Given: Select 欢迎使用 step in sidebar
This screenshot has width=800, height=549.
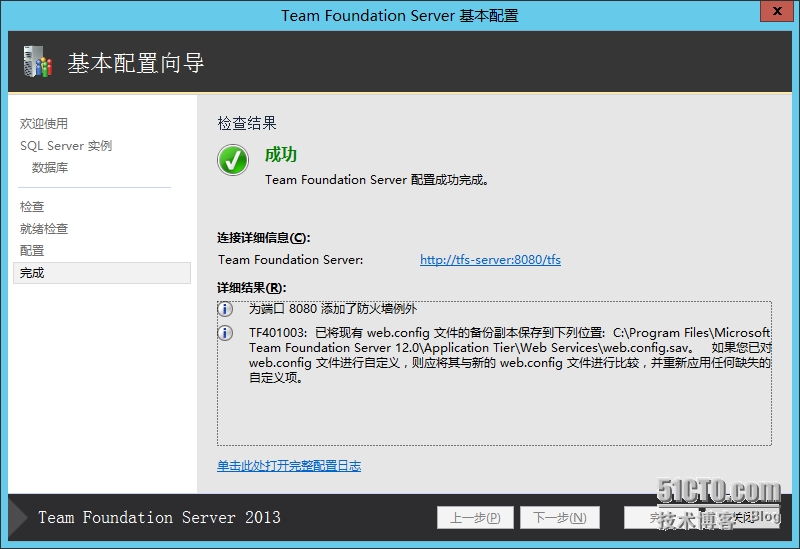Looking at the screenshot, I should (x=44, y=123).
